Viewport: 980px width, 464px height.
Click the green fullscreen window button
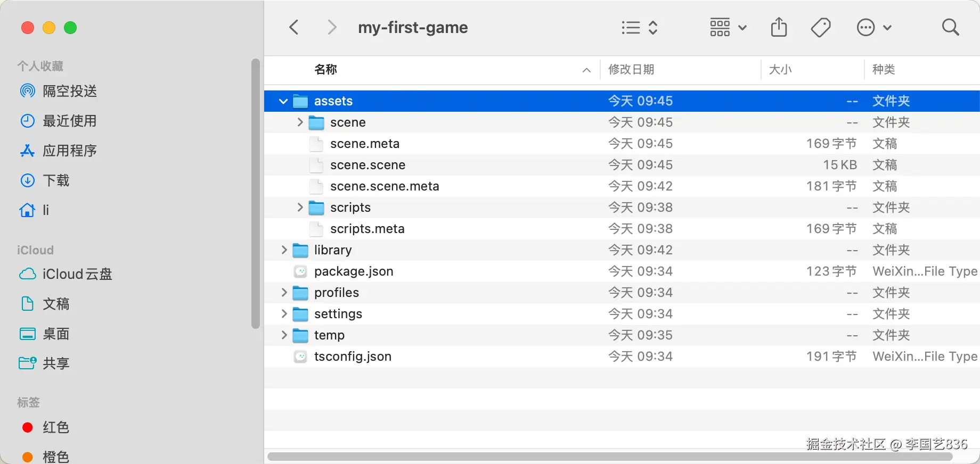(x=70, y=28)
